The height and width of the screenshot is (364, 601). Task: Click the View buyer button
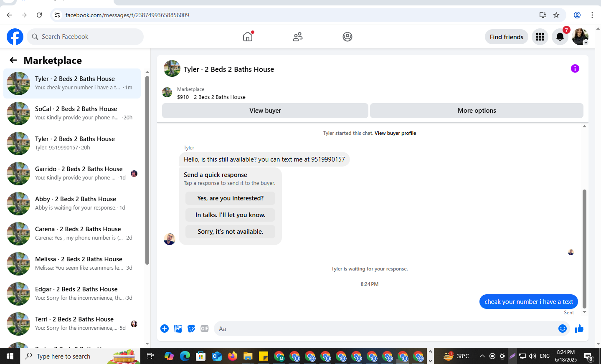[265, 111]
